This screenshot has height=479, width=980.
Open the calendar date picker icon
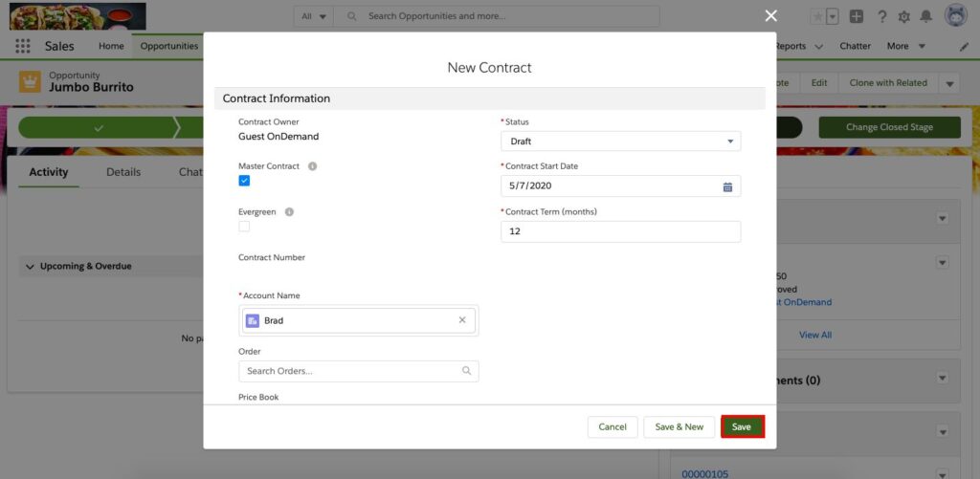[x=727, y=186]
